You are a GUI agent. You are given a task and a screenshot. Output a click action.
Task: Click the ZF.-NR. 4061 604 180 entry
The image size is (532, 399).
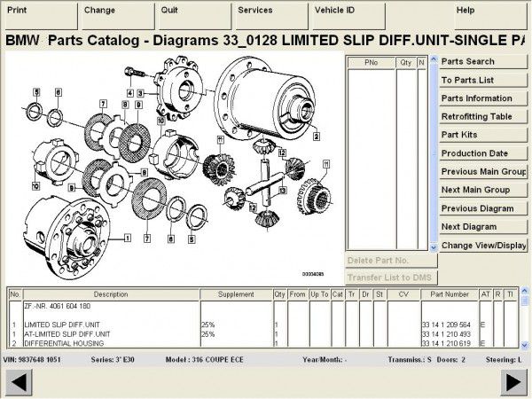[58, 306]
